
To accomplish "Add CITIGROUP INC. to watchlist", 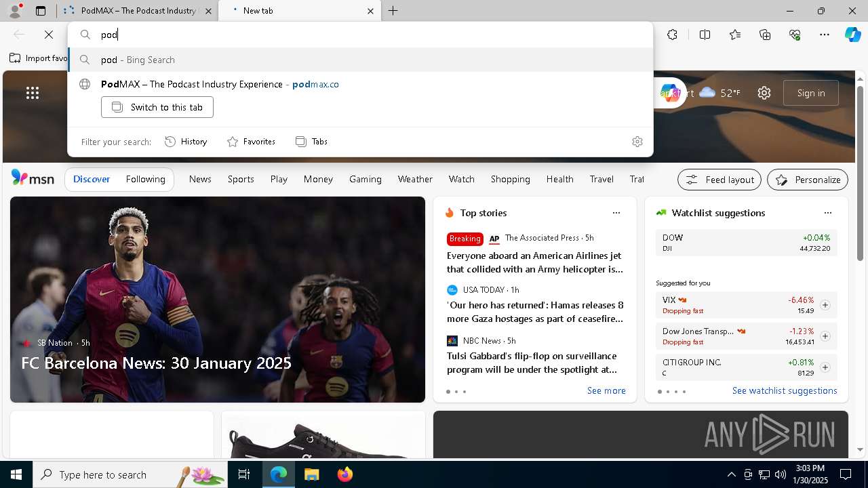I will tap(825, 367).
